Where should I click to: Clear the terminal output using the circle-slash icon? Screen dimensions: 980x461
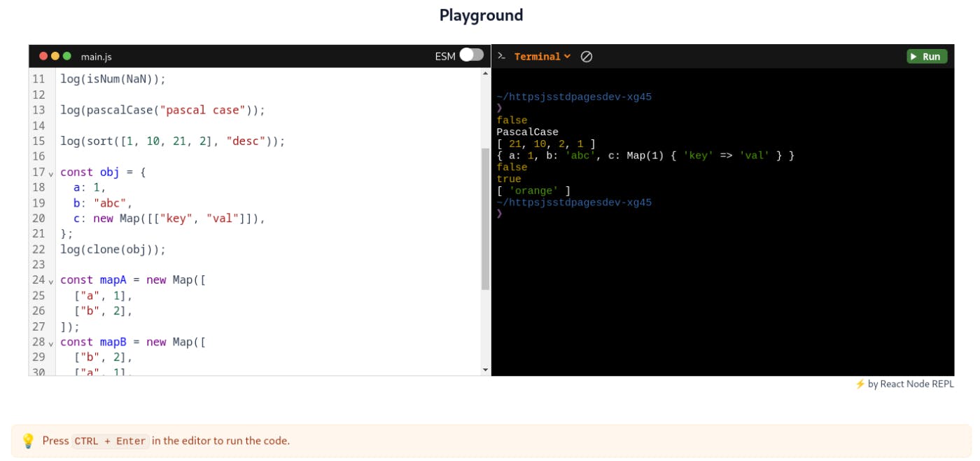click(587, 56)
